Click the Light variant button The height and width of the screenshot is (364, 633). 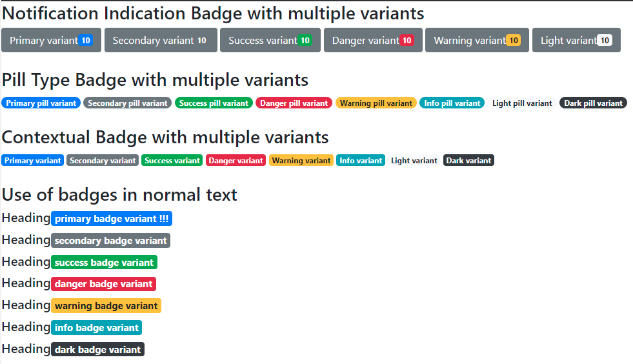point(576,40)
